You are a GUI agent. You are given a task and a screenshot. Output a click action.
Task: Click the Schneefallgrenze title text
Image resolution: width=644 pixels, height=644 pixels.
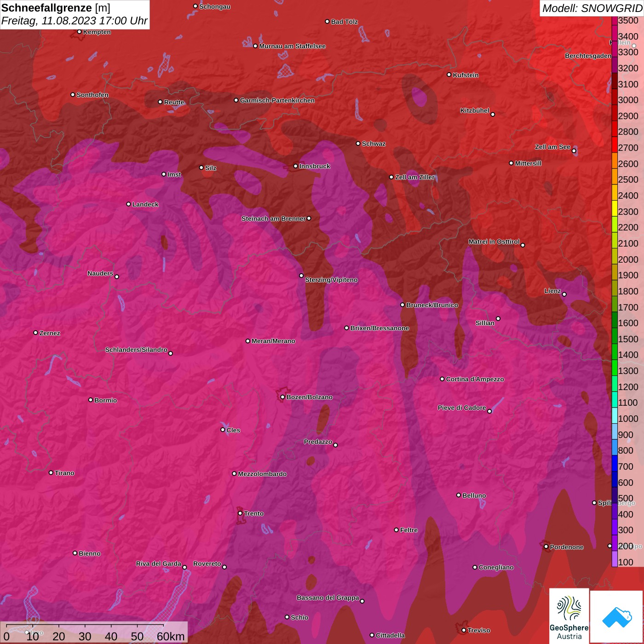tap(46, 8)
